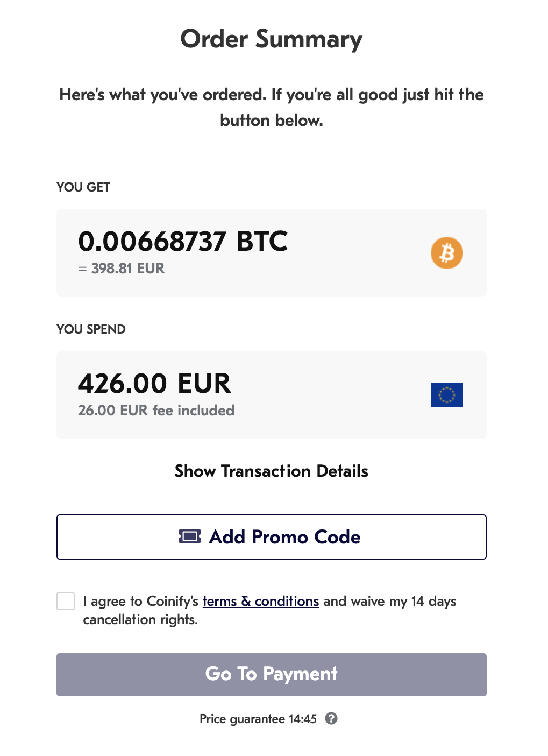Click the Price guarantee 14:45 countdown text

(258, 719)
